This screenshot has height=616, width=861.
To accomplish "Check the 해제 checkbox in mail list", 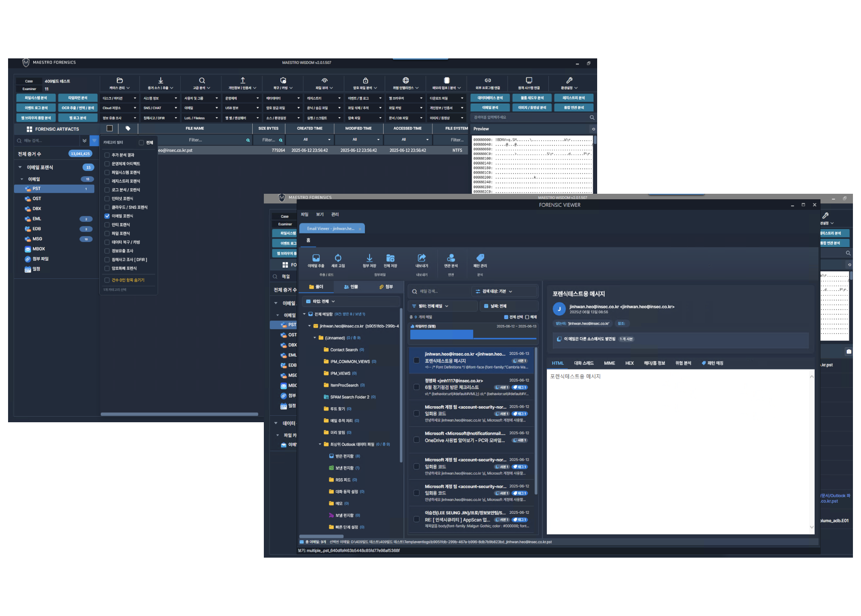I will [527, 317].
